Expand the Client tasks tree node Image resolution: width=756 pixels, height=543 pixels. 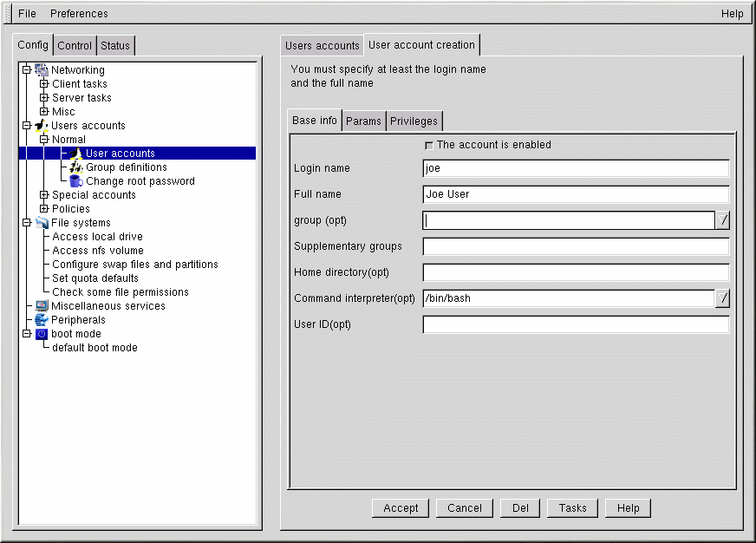pos(44,84)
